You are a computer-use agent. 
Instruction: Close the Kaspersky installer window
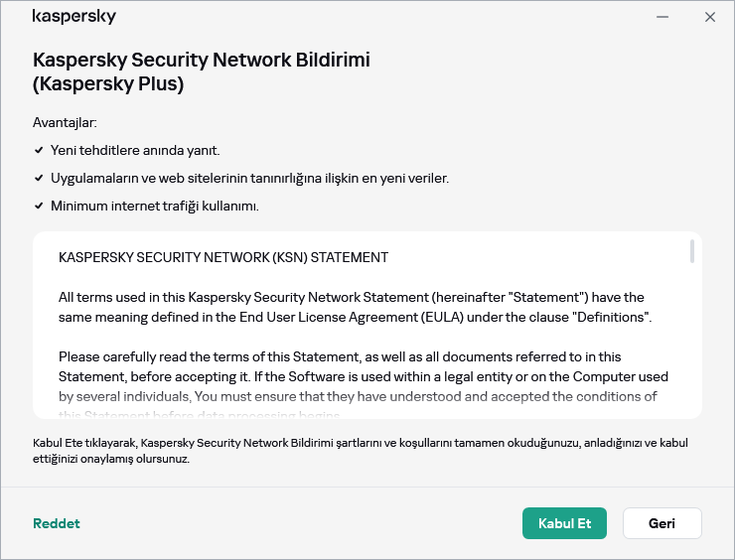(x=710, y=17)
